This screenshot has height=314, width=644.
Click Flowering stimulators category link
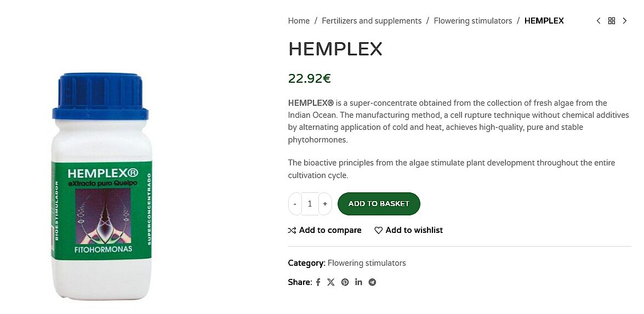pos(367,263)
